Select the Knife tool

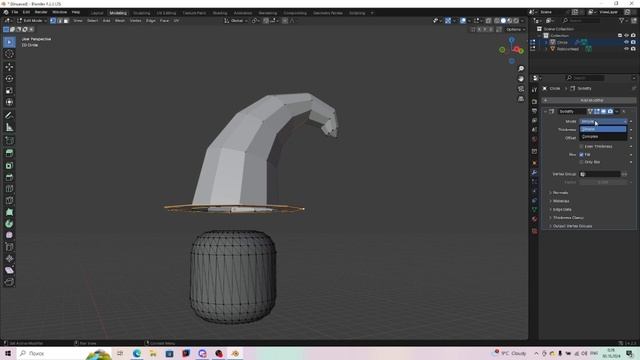click(9, 200)
